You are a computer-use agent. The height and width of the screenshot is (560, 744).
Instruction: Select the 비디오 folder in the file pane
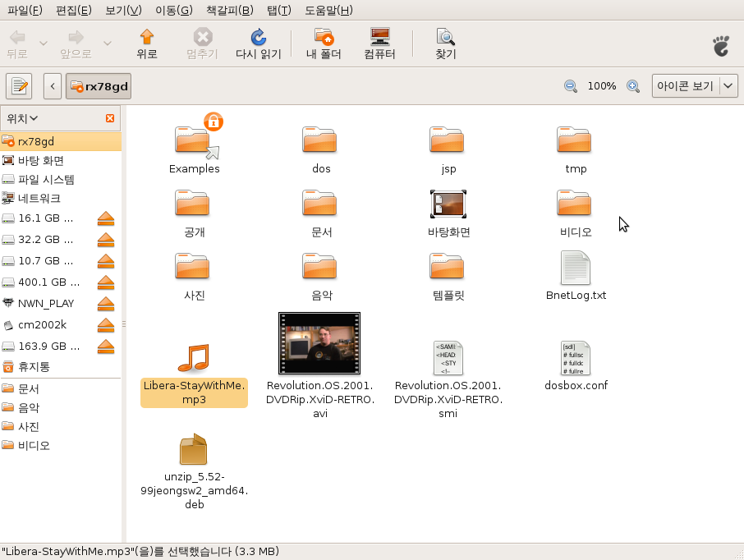pos(574,203)
